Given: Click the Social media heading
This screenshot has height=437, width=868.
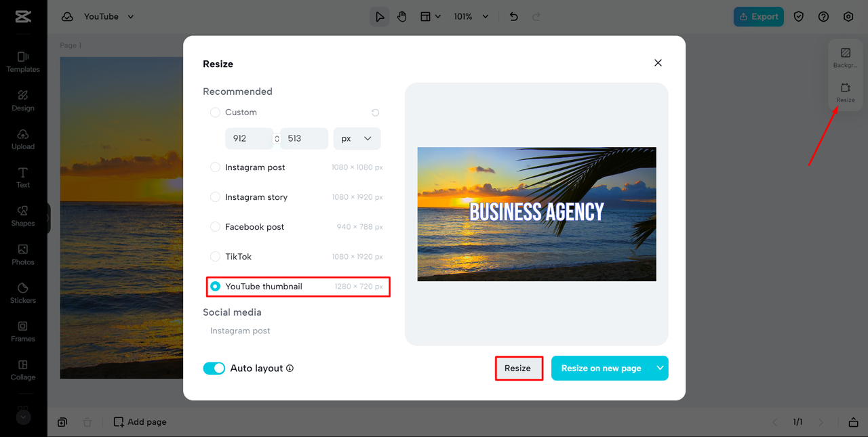Looking at the screenshot, I should [232, 312].
